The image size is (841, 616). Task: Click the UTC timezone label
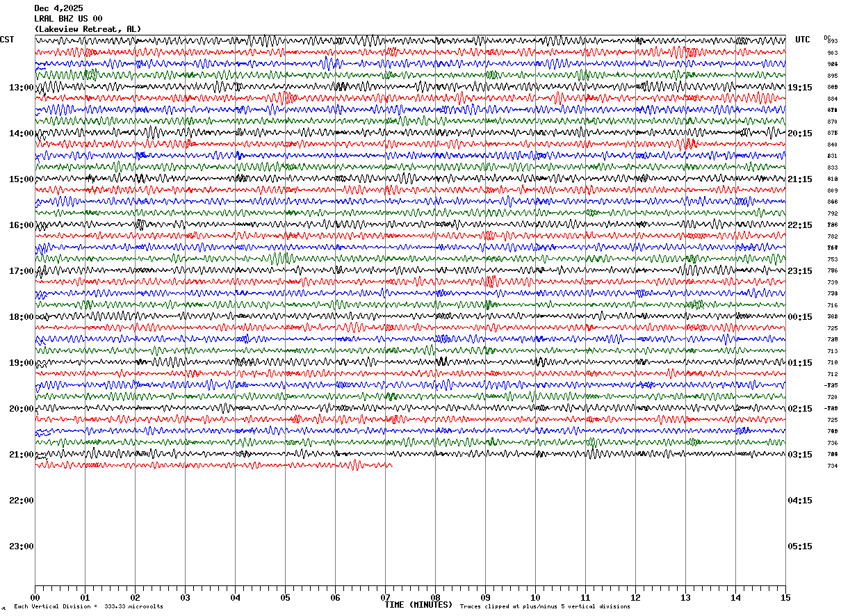[803, 40]
